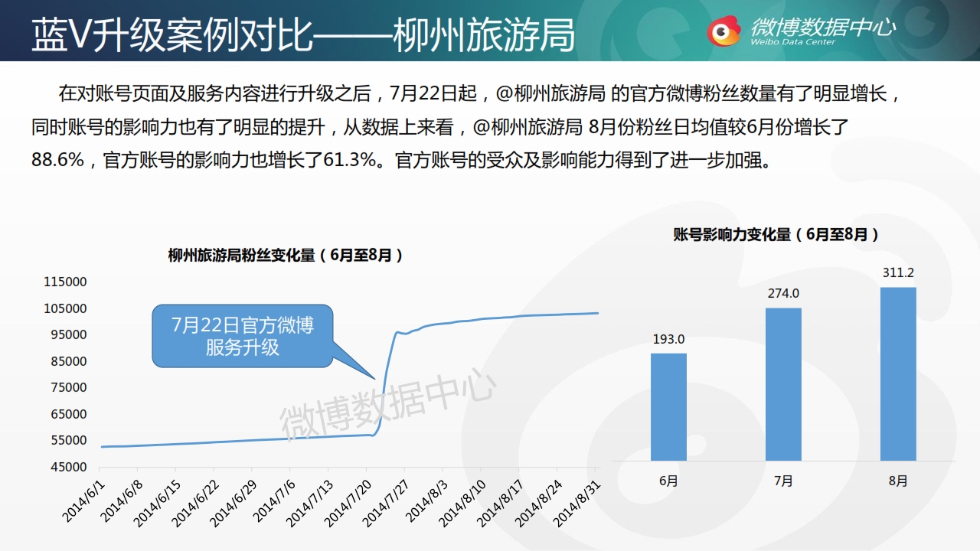Click the 8月 axis label
980x551 pixels.
898,481
